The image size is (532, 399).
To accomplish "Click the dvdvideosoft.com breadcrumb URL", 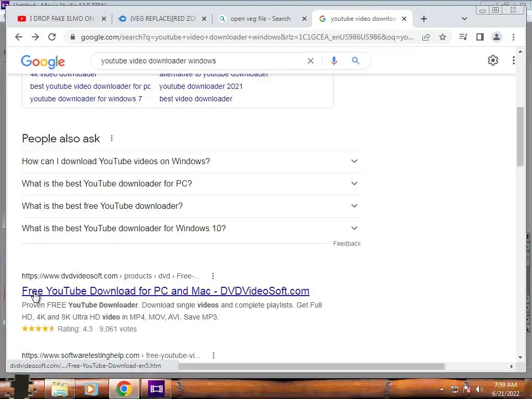I will click(111, 276).
